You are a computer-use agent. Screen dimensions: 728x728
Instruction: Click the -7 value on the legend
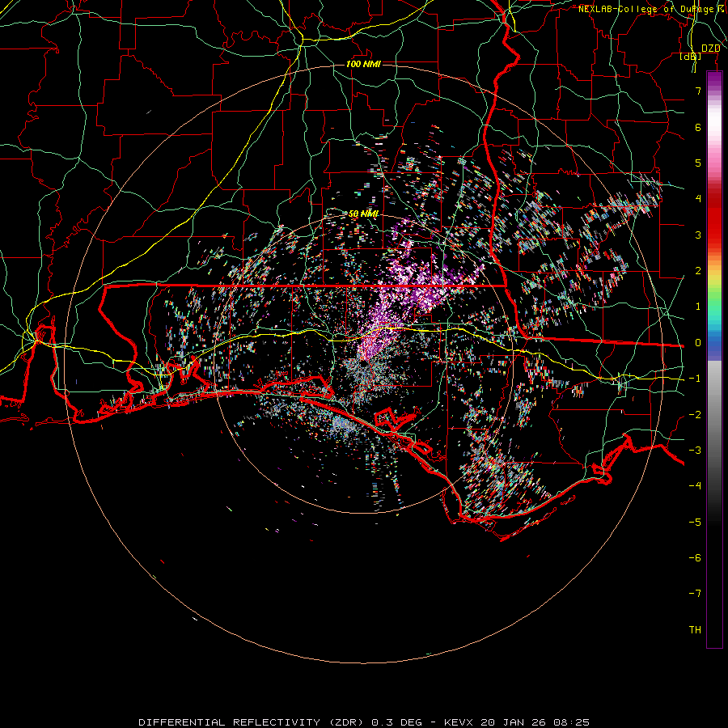695,594
